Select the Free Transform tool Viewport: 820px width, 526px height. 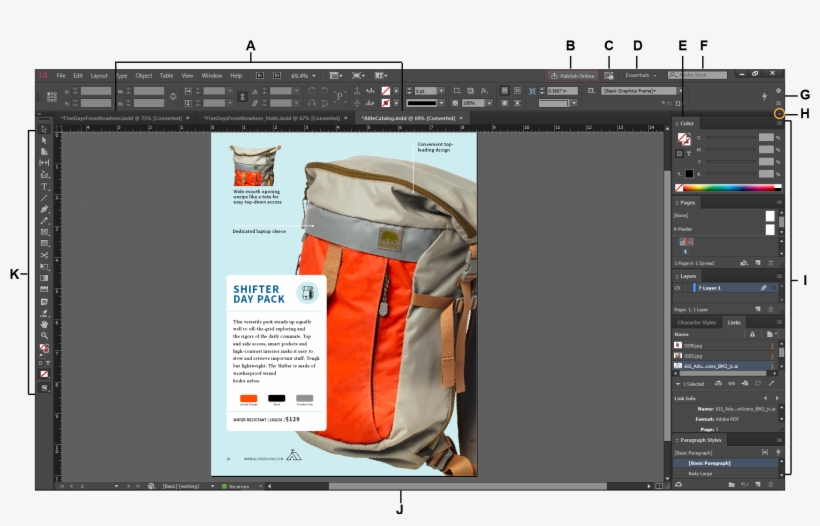click(x=44, y=267)
